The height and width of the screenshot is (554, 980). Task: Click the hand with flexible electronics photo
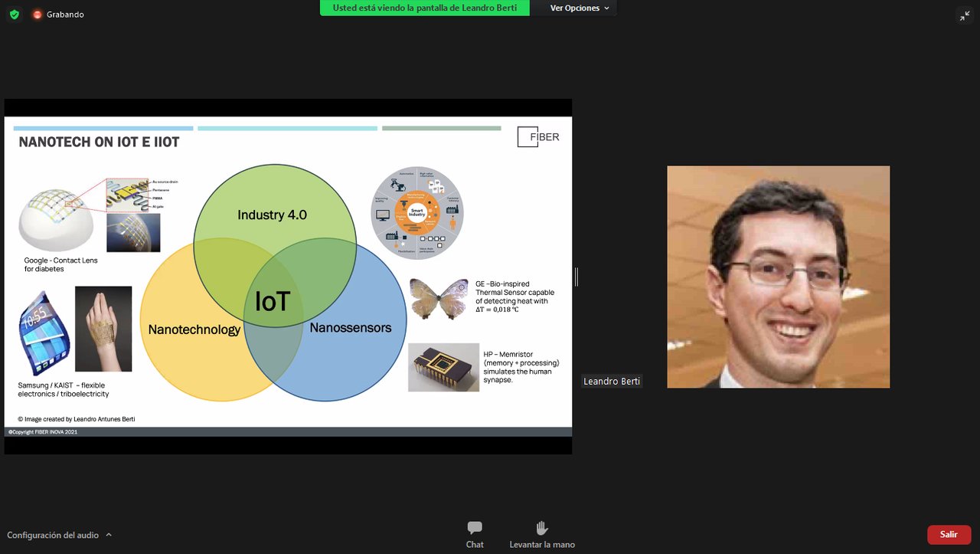pos(103,329)
